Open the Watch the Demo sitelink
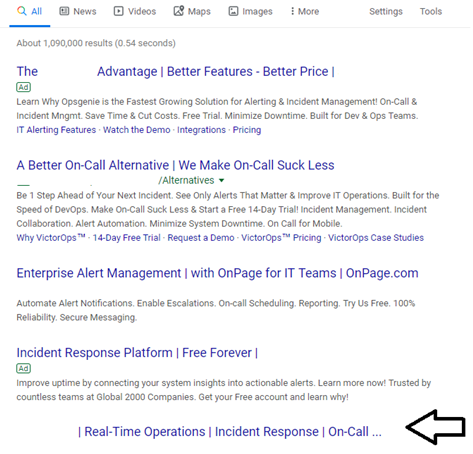Screen dimensions: 473x454 [x=136, y=130]
